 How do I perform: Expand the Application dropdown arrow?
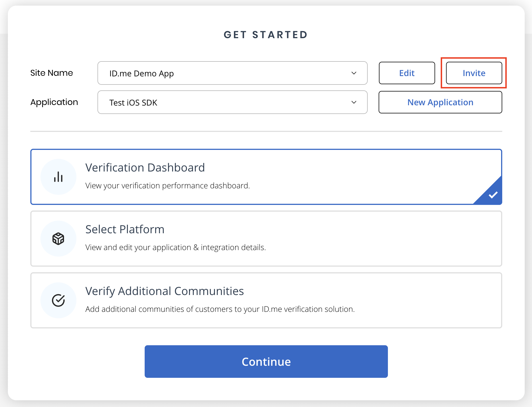354,102
